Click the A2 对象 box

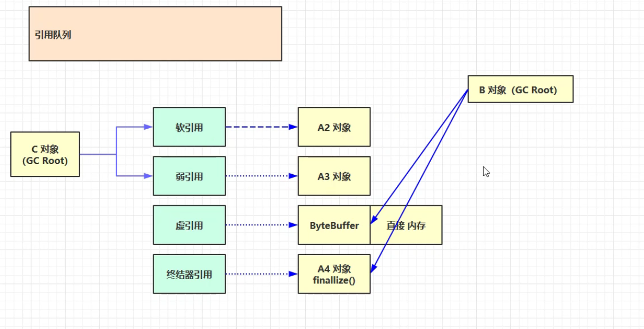coord(334,127)
